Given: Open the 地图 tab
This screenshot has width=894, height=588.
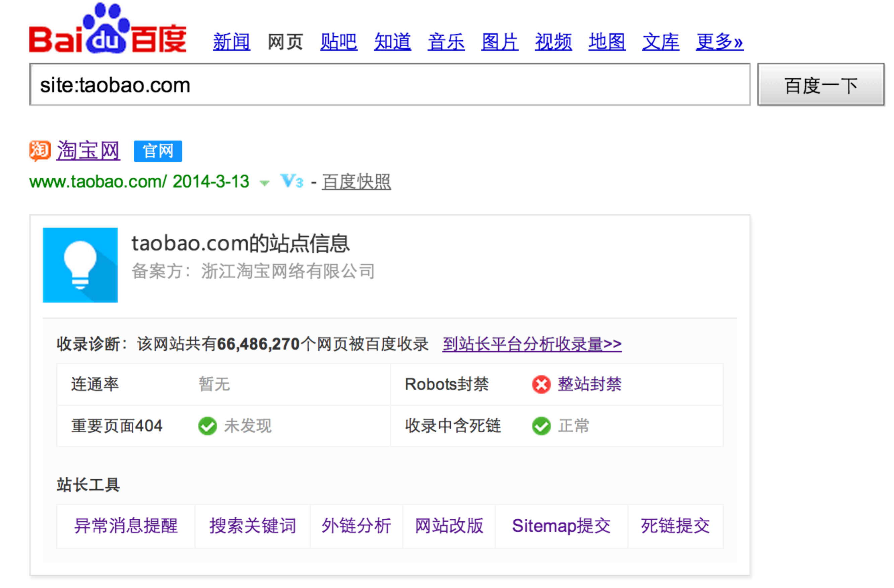Looking at the screenshot, I should coord(607,42).
